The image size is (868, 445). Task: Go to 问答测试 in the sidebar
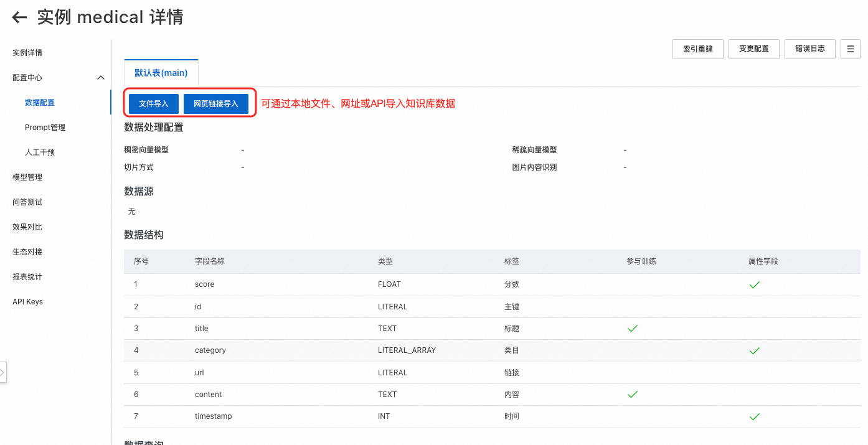(x=27, y=202)
